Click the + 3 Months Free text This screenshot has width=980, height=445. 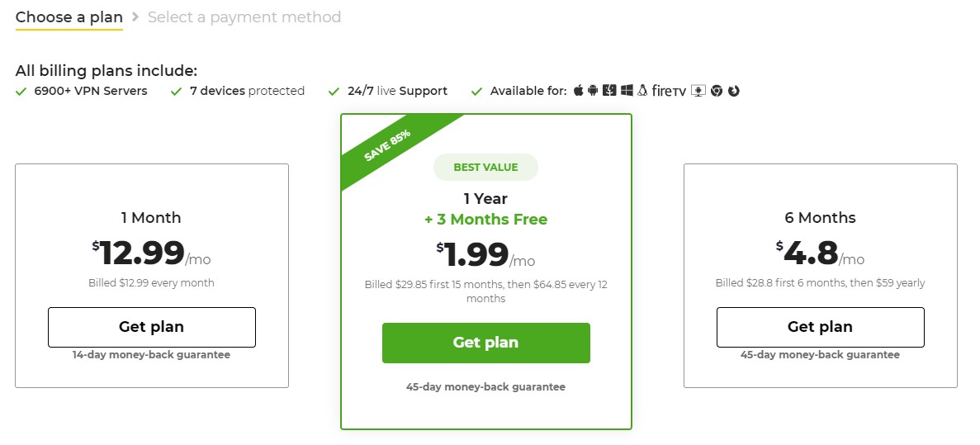(485, 220)
